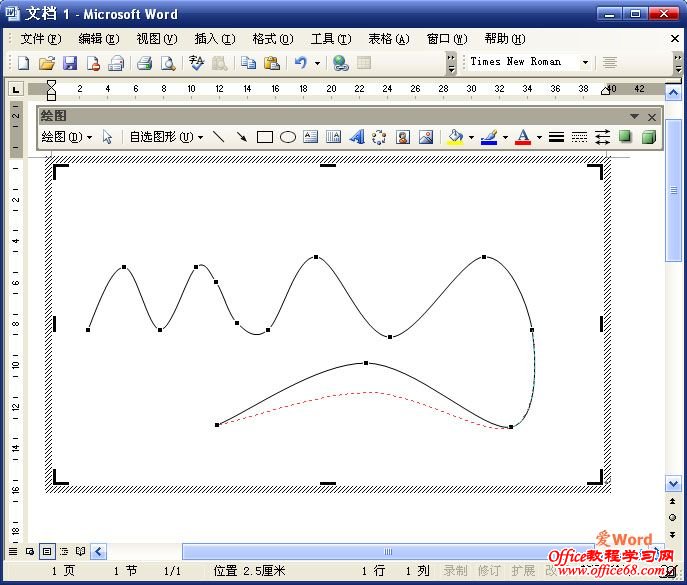Image resolution: width=687 pixels, height=585 pixels.
Task: Insert hyperlink globe icon
Action: [x=340, y=63]
